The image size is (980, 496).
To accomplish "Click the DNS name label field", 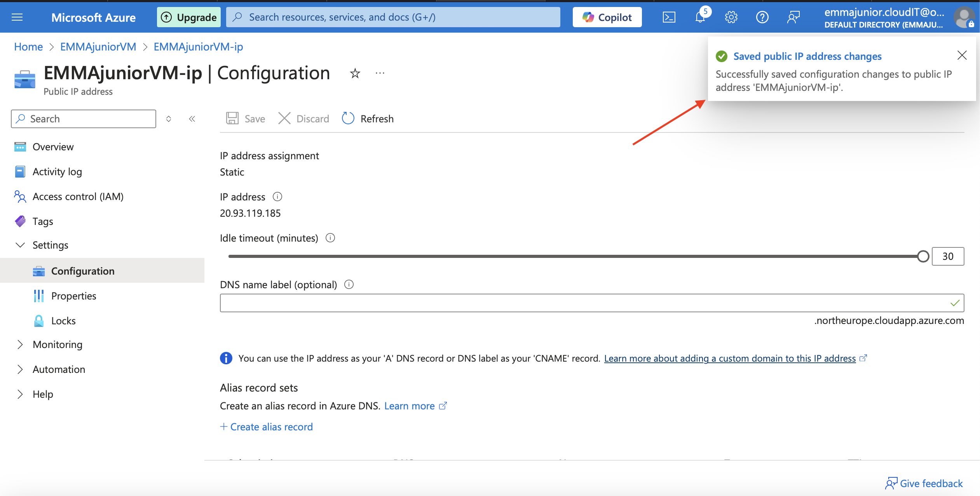I will click(592, 303).
